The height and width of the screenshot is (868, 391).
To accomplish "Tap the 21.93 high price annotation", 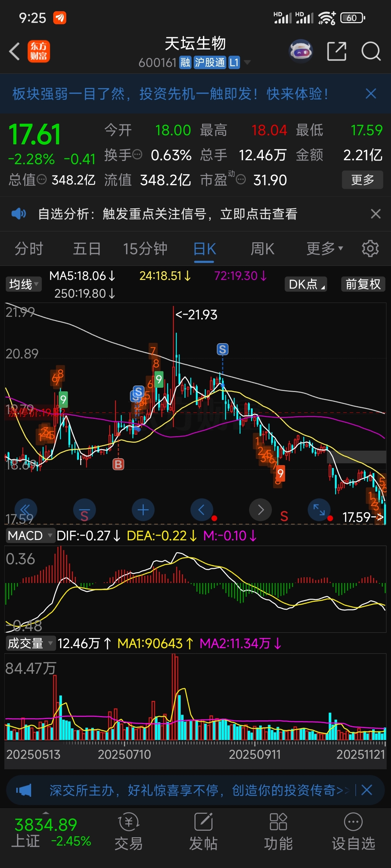I will (x=197, y=315).
